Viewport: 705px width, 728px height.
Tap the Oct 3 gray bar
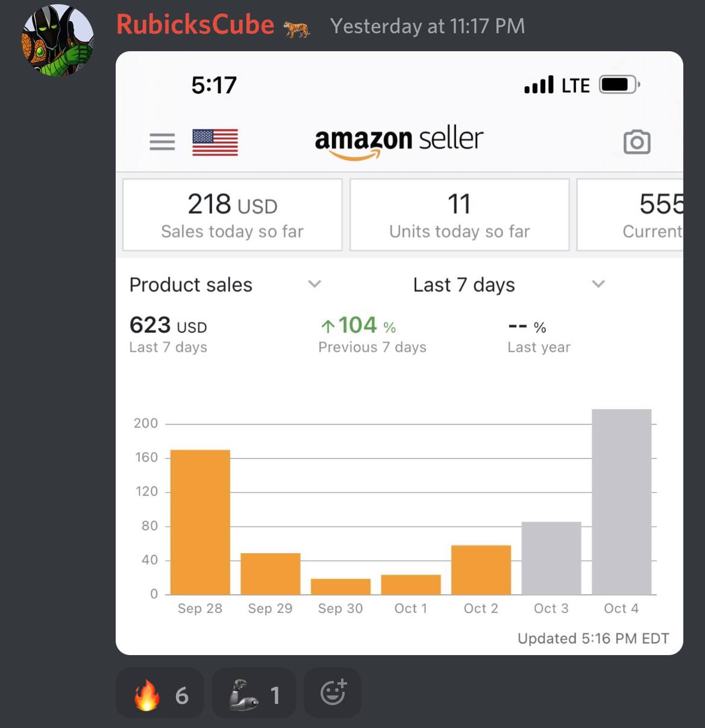pyautogui.click(x=551, y=558)
